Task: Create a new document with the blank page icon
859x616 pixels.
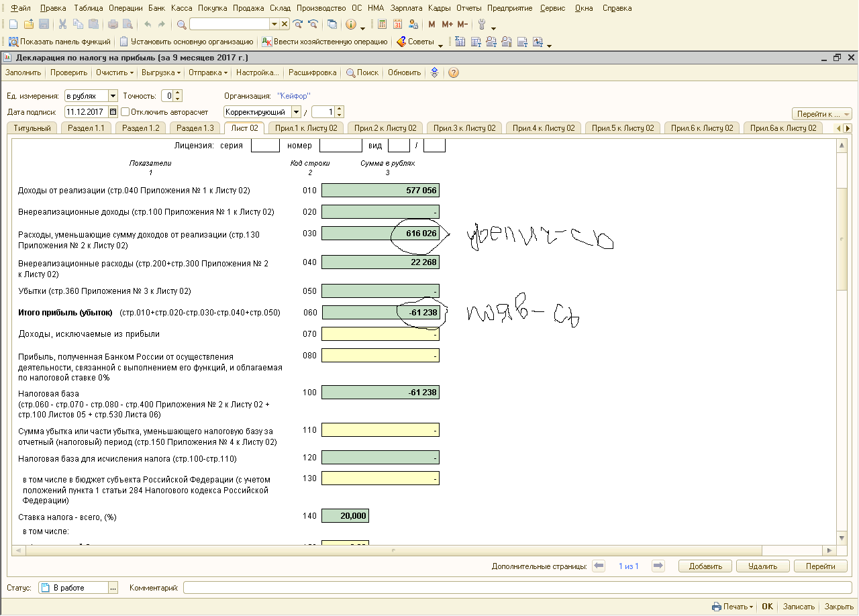Action: click(x=13, y=24)
